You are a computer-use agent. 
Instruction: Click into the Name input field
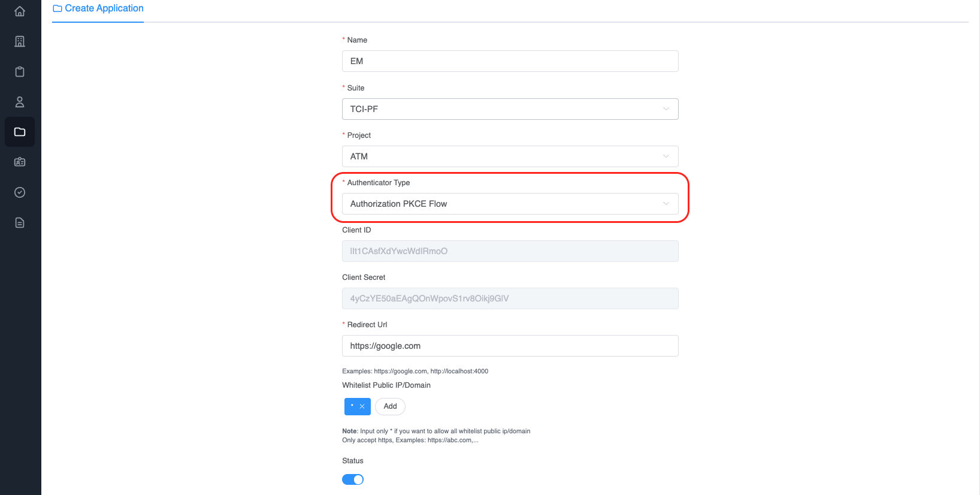click(510, 61)
